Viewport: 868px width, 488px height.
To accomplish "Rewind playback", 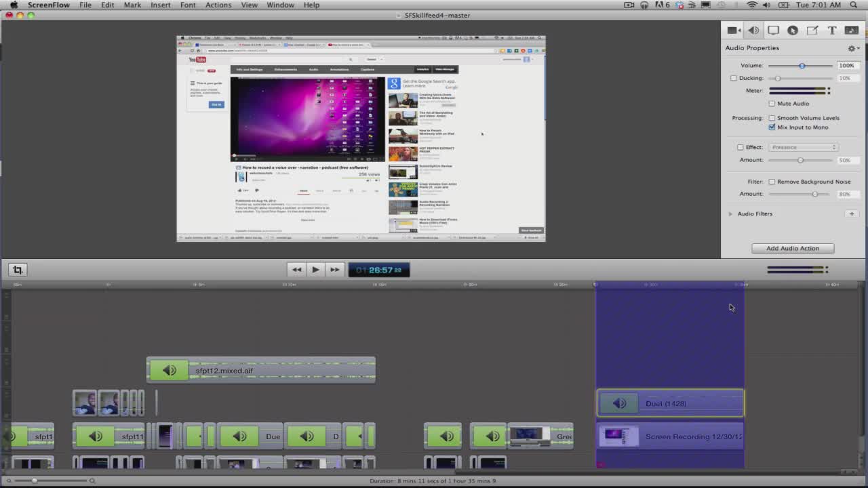I will pos(296,270).
